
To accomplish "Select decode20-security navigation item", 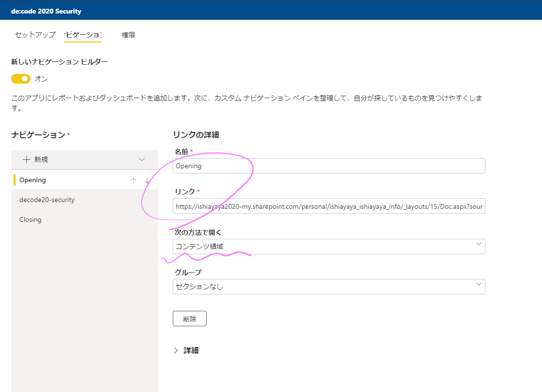I will [85, 200].
